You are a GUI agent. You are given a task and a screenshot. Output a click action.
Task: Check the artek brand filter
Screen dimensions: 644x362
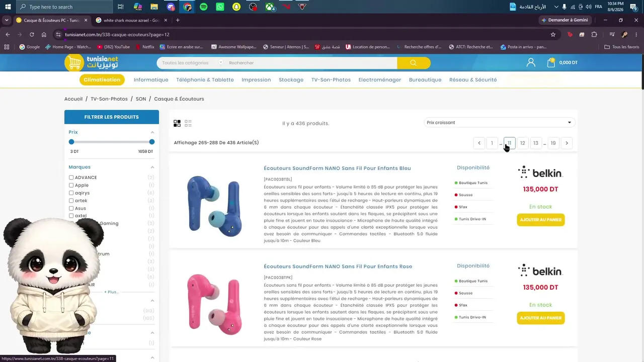(x=71, y=201)
